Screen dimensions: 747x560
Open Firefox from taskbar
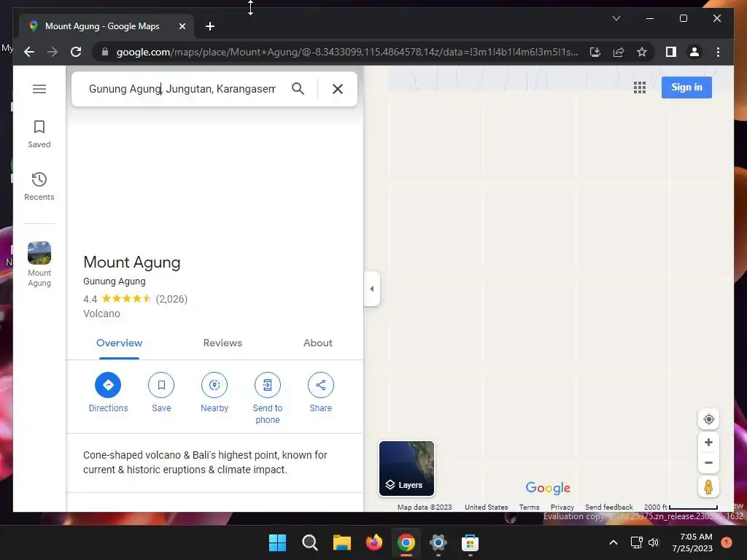click(374, 542)
